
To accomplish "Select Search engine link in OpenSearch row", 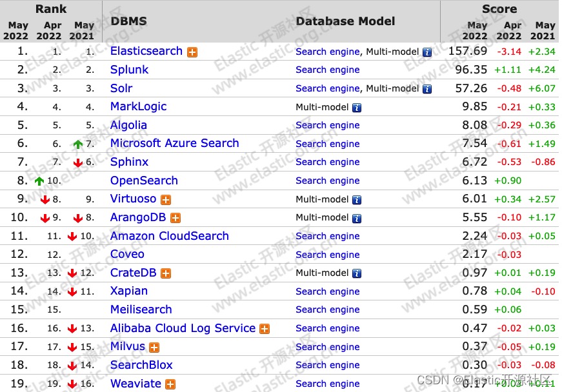I will click(328, 181).
